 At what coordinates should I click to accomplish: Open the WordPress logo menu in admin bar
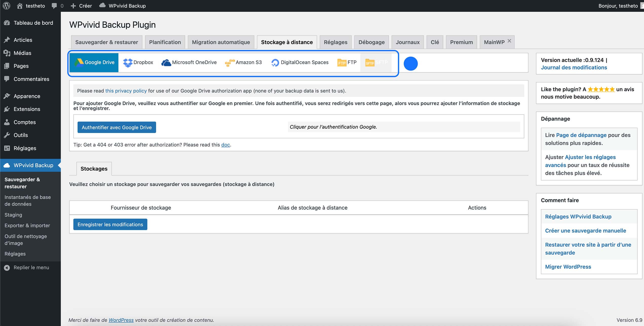6,6
